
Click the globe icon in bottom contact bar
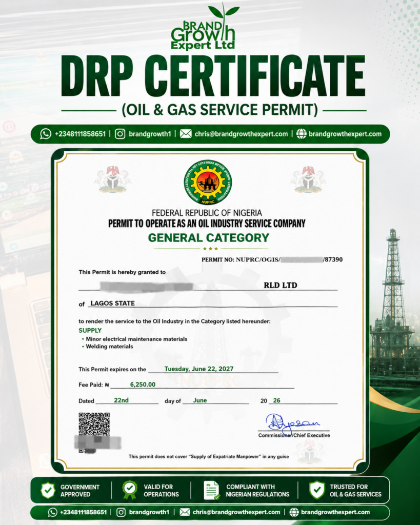point(294,512)
